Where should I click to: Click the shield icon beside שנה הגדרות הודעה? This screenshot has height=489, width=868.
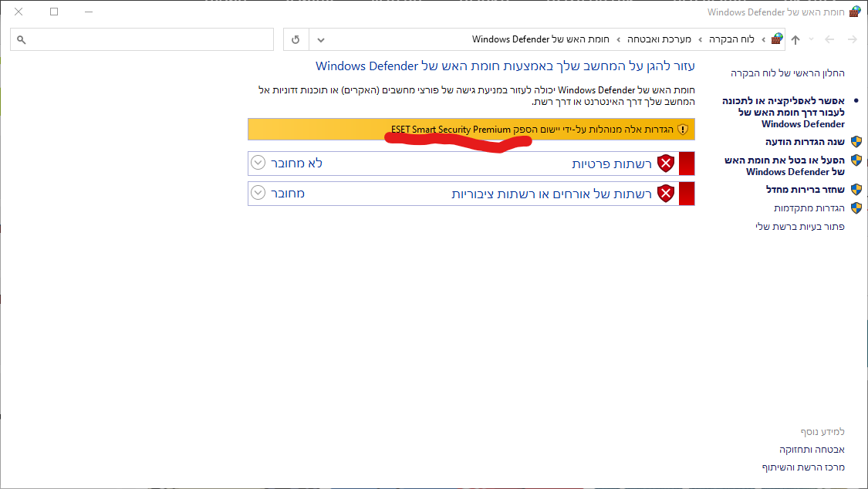click(x=856, y=142)
